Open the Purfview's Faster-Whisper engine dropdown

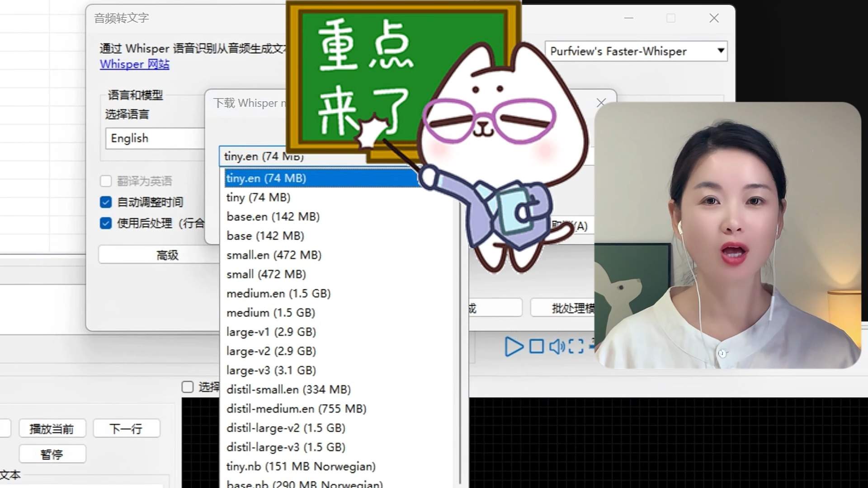(x=636, y=51)
